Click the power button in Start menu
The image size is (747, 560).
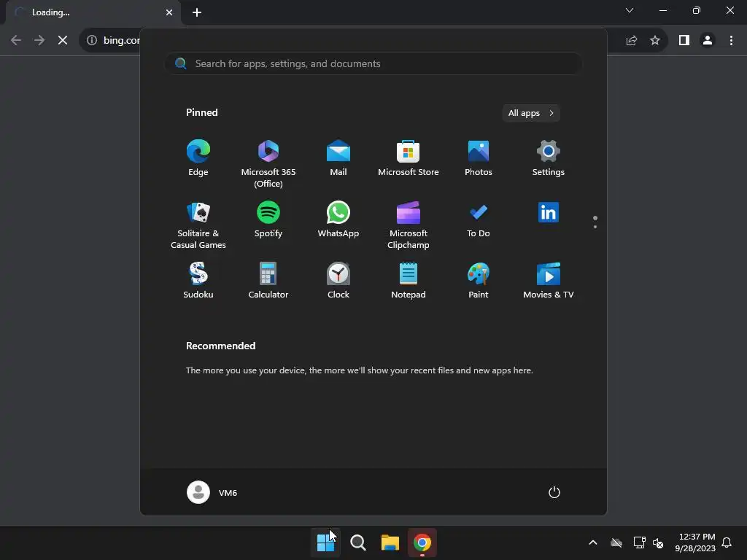click(x=554, y=492)
